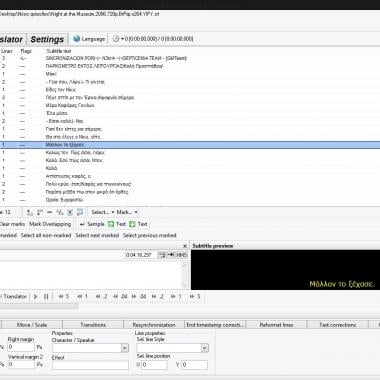This screenshot has height=380, width=380.
Task: Click the line position X field
Action: [x=154, y=365]
